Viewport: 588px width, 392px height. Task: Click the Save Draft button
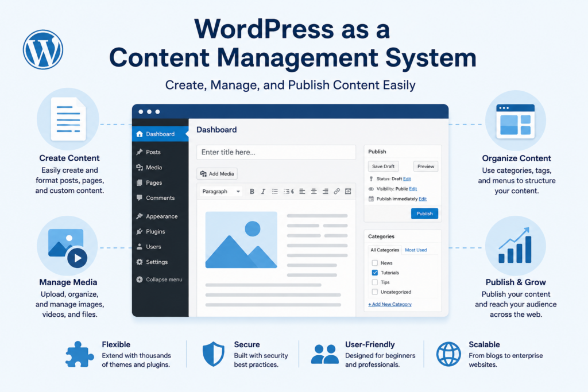383,166
